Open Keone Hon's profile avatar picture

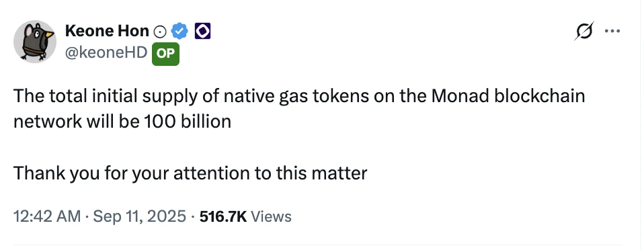(35, 42)
